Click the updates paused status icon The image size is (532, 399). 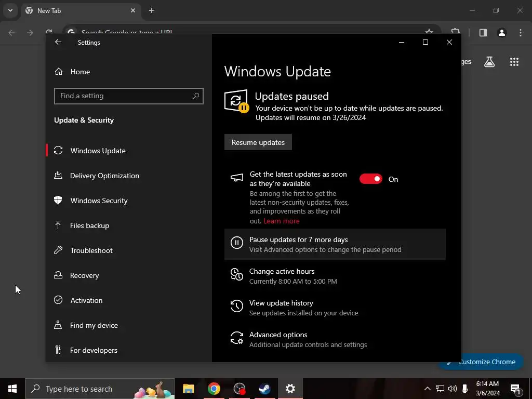236,101
